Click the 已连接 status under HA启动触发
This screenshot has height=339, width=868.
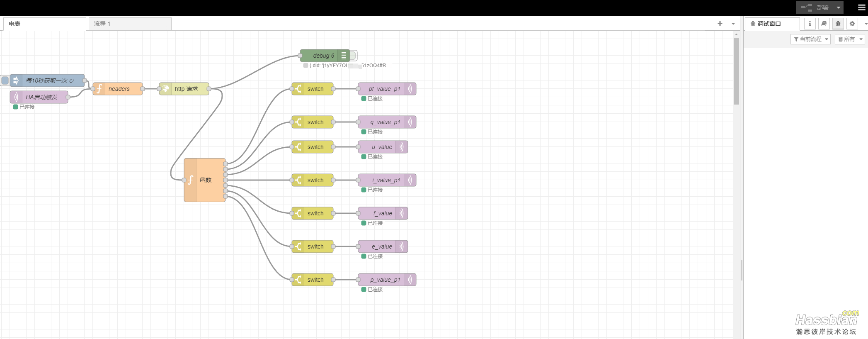[x=27, y=107]
